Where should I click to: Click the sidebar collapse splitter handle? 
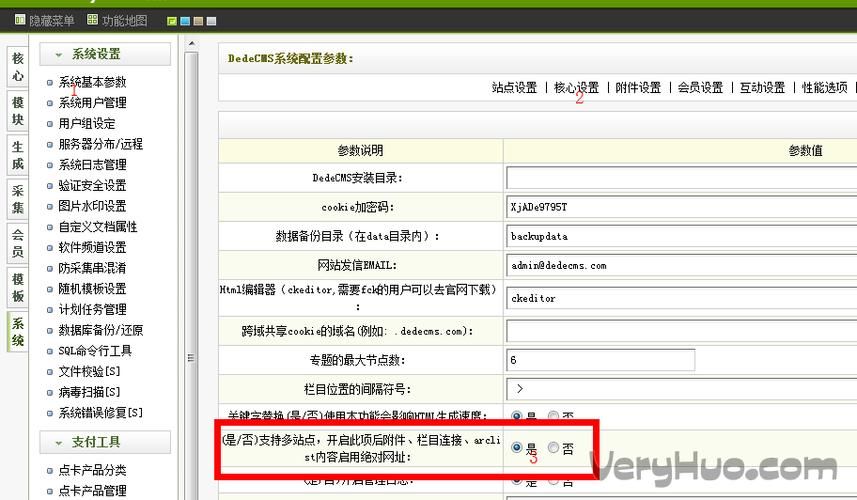[x=191, y=358]
